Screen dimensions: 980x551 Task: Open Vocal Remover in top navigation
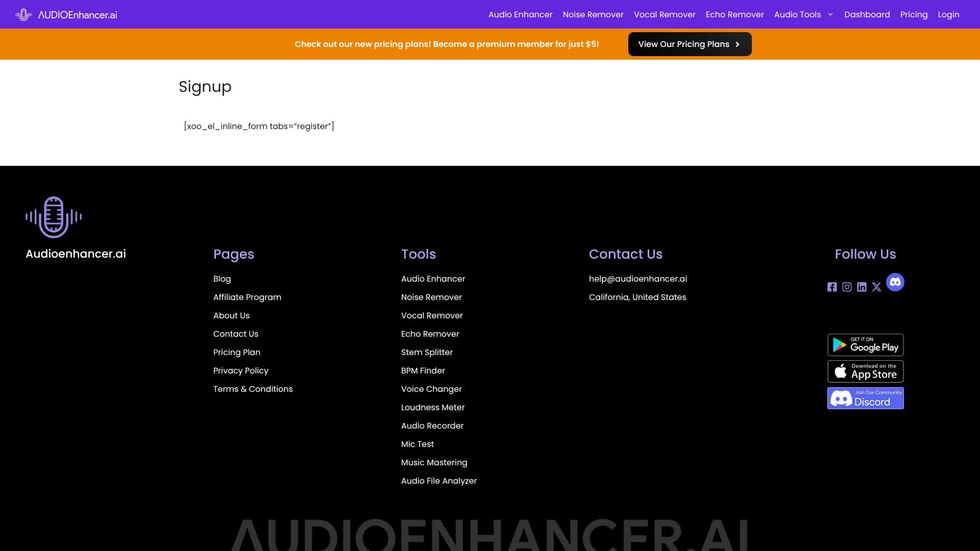pyautogui.click(x=665, y=14)
